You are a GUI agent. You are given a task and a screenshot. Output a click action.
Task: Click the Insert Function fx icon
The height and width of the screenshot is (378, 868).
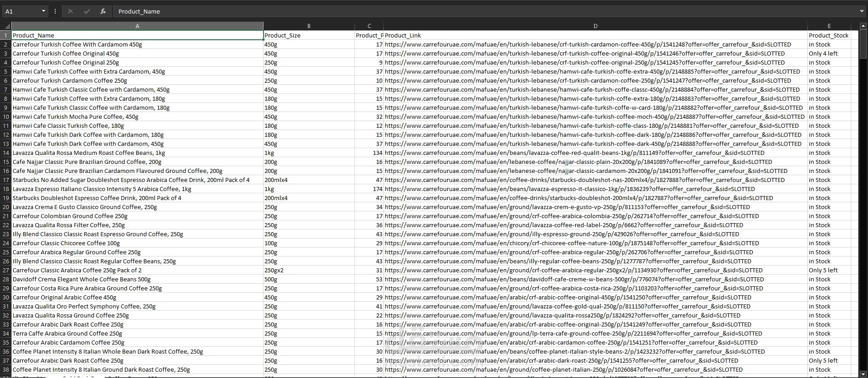click(x=103, y=11)
